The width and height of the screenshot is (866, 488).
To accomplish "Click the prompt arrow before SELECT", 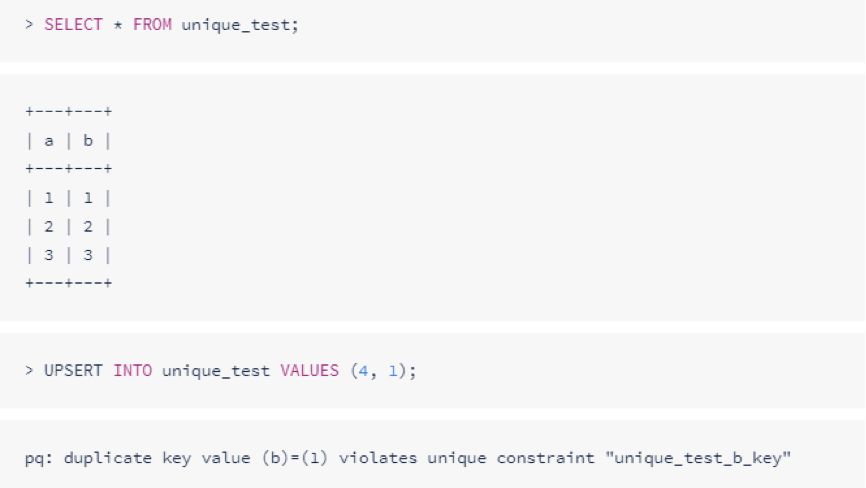I will point(29,25).
